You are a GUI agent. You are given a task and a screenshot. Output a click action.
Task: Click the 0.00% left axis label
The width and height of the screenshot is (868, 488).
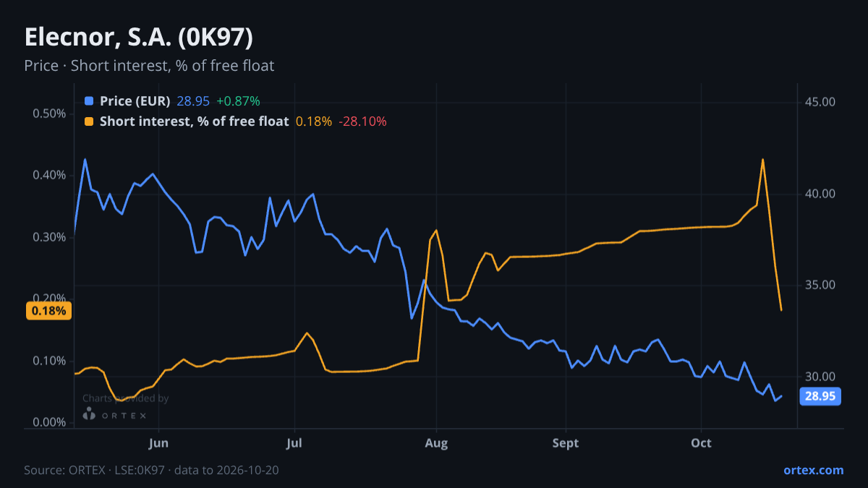coord(49,422)
